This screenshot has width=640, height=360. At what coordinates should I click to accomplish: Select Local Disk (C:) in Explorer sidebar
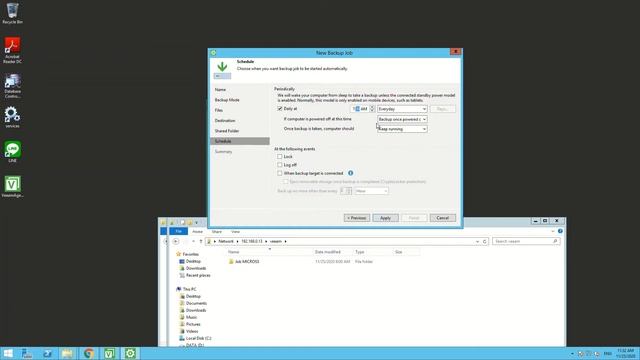click(x=198, y=338)
